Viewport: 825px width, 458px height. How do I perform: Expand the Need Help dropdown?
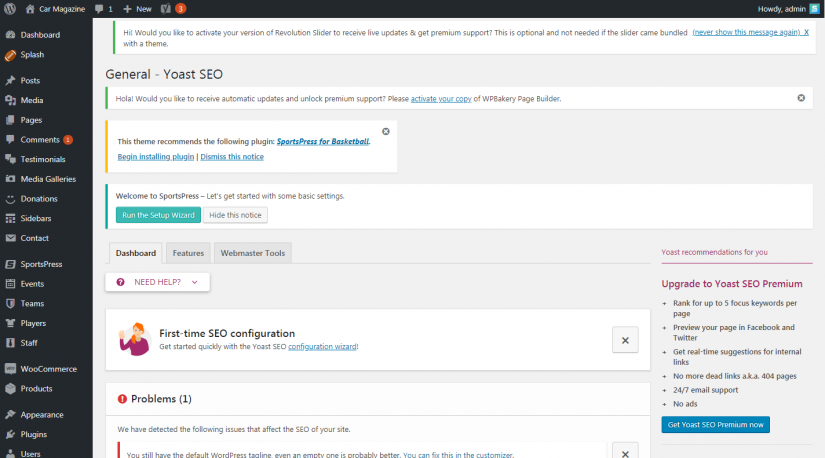pyautogui.click(x=158, y=282)
